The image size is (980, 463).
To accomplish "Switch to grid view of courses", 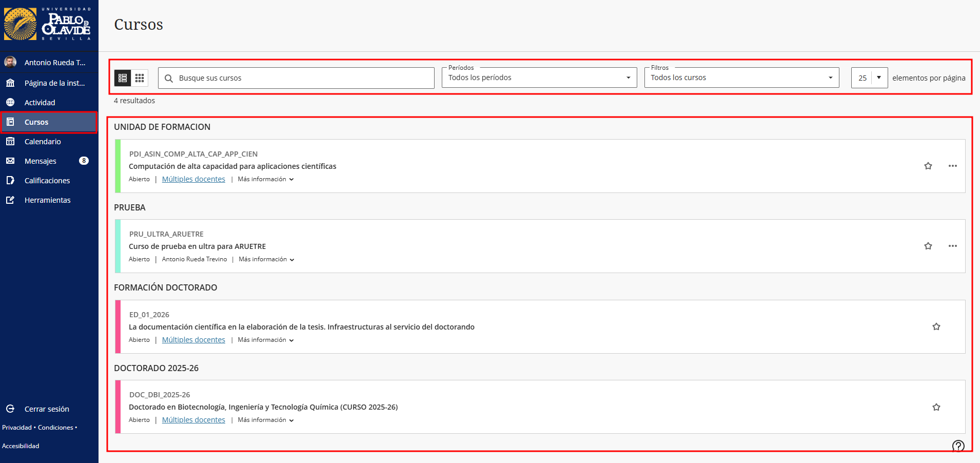I will pyautogui.click(x=140, y=78).
